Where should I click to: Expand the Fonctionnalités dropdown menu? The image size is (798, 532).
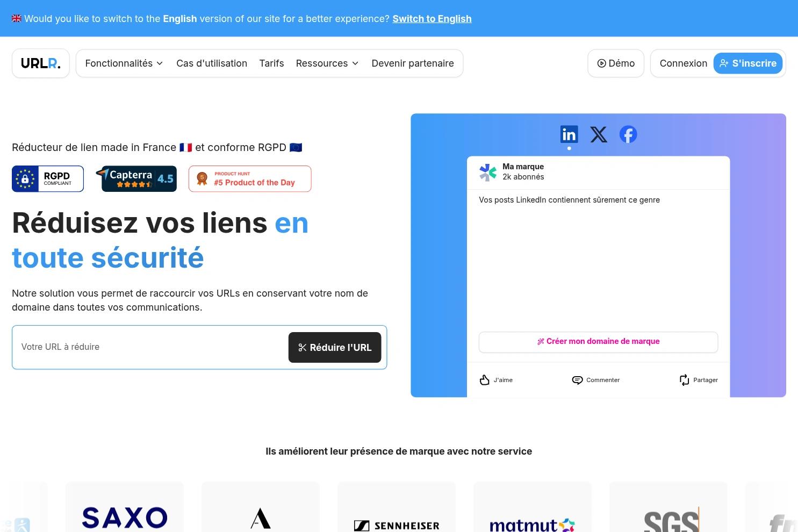[124, 63]
